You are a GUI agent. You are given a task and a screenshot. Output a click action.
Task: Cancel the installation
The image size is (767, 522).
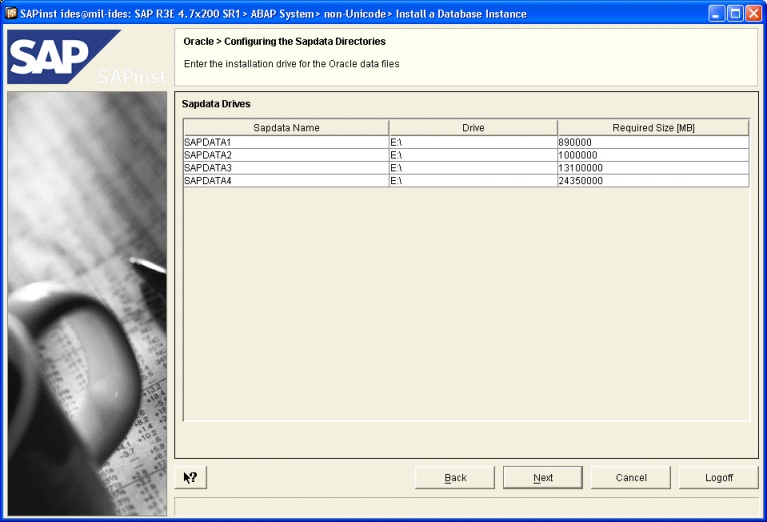631,478
